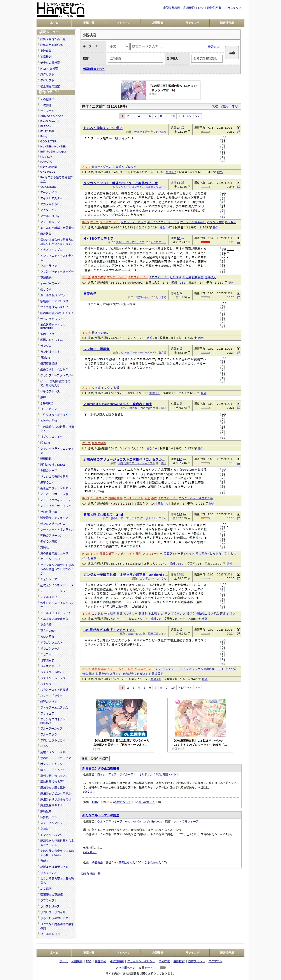Open タグリスト in search menu
The image size is (281, 980).
tap(47, 80)
